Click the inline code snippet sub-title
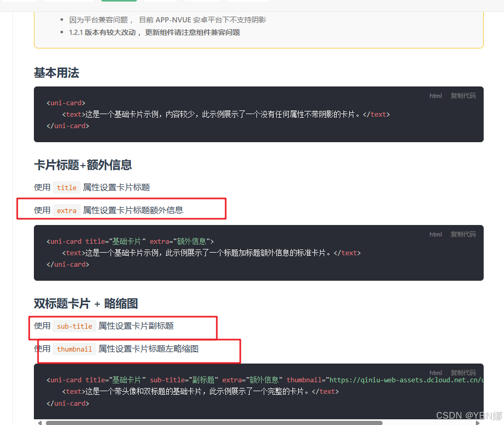 pos(74,326)
